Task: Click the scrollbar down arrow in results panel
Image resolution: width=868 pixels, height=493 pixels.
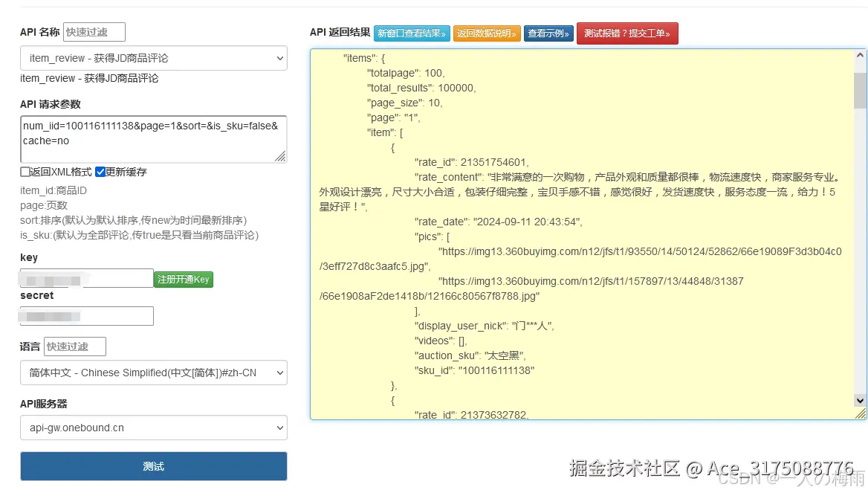Action: pos(858,401)
